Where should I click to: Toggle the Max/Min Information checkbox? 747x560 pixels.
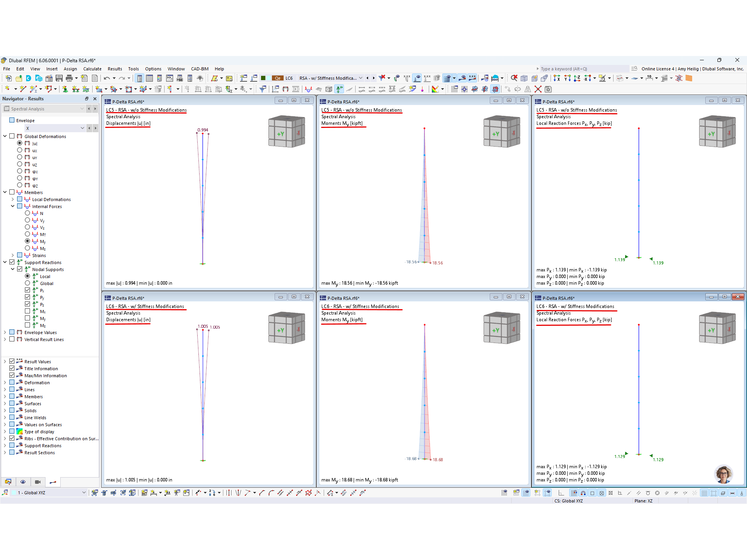click(x=12, y=375)
